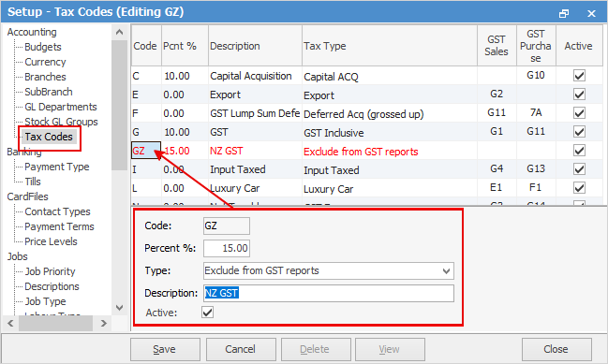The image size is (608, 364).
Task: Click the 7A GST Purchase cell
Action: click(536, 112)
